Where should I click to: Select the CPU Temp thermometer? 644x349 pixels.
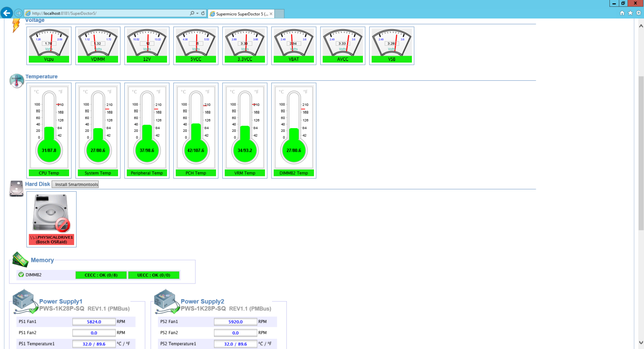pos(49,131)
